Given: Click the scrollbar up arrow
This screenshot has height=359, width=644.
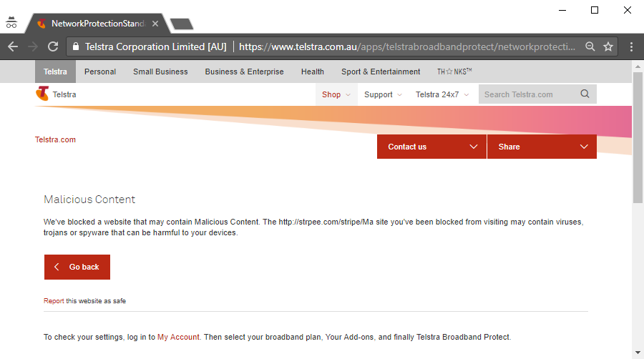Looking at the screenshot, I should click(638, 66).
